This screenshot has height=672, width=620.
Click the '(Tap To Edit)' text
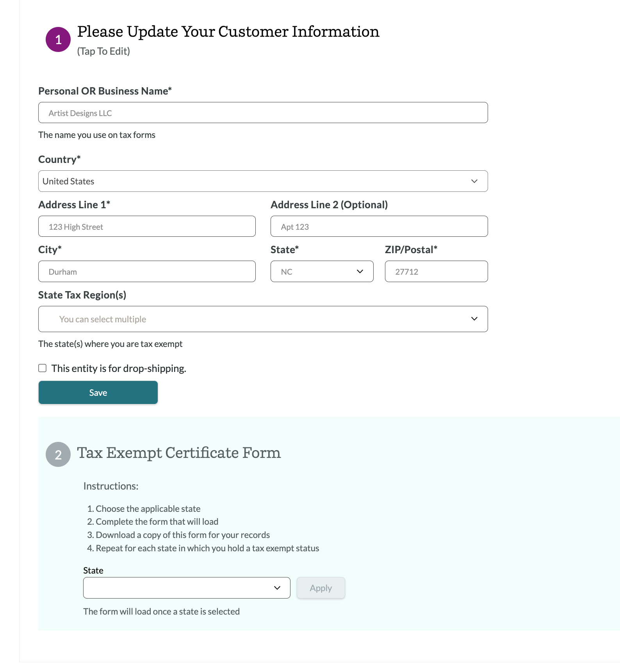click(103, 51)
